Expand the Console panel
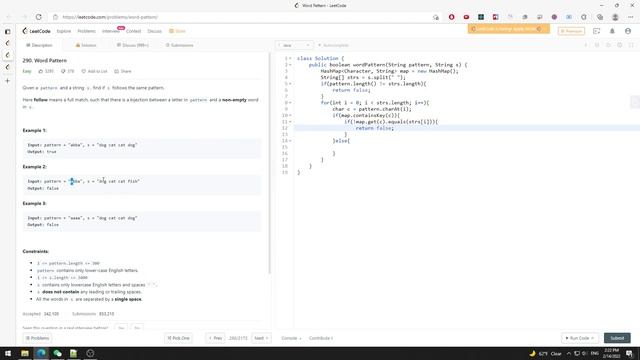640x360 pixels. (x=291, y=338)
